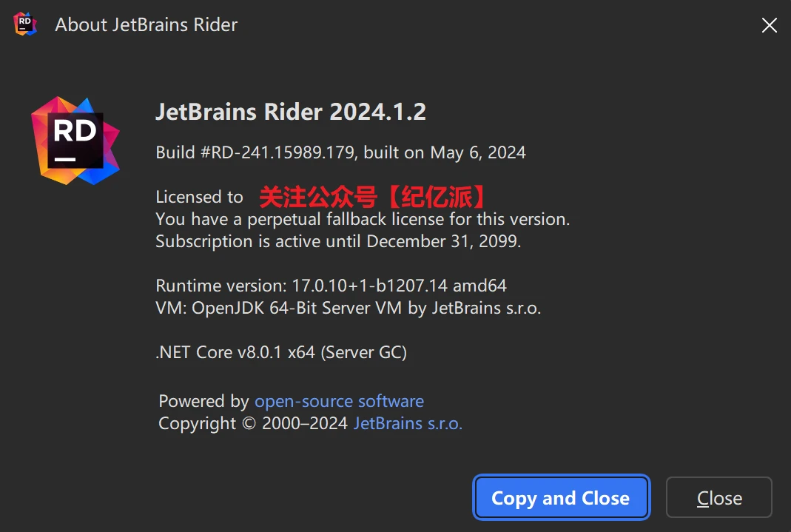The image size is (791, 532).
Task: Open the JetBrains s.r.o. copyright link
Action: coord(408,424)
